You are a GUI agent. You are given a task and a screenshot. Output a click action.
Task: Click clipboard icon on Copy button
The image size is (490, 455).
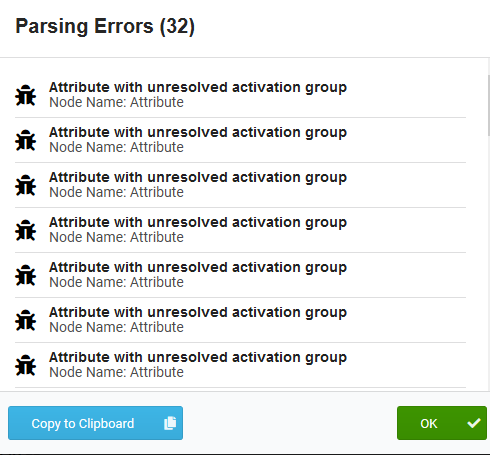pos(170,423)
